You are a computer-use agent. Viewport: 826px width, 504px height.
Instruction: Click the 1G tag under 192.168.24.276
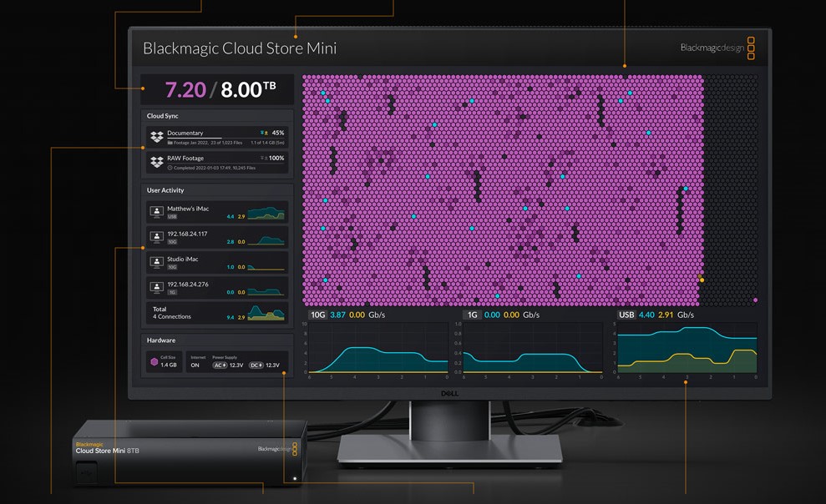[x=172, y=293]
